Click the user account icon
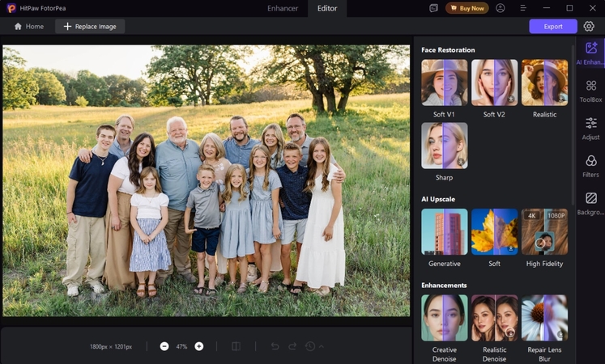The image size is (605, 364). pyautogui.click(x=500, y=8)
